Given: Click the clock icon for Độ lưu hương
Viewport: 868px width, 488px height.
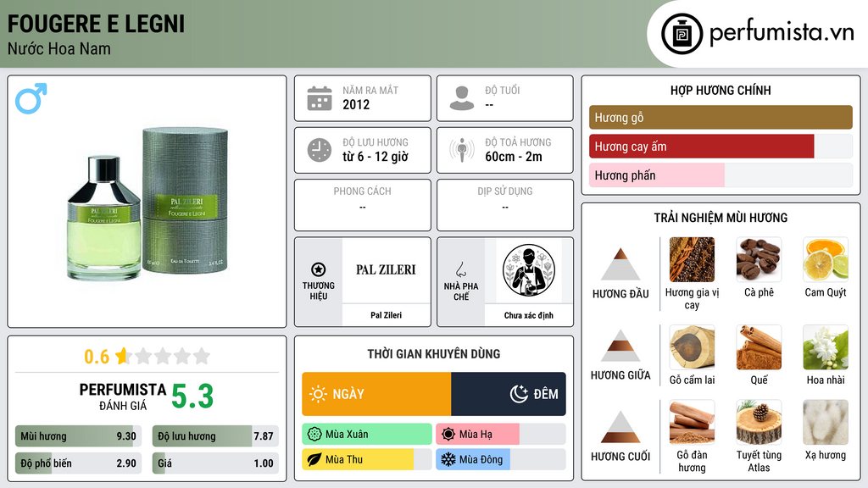Looking at the screenshot, I should click(x=320, y=150).
